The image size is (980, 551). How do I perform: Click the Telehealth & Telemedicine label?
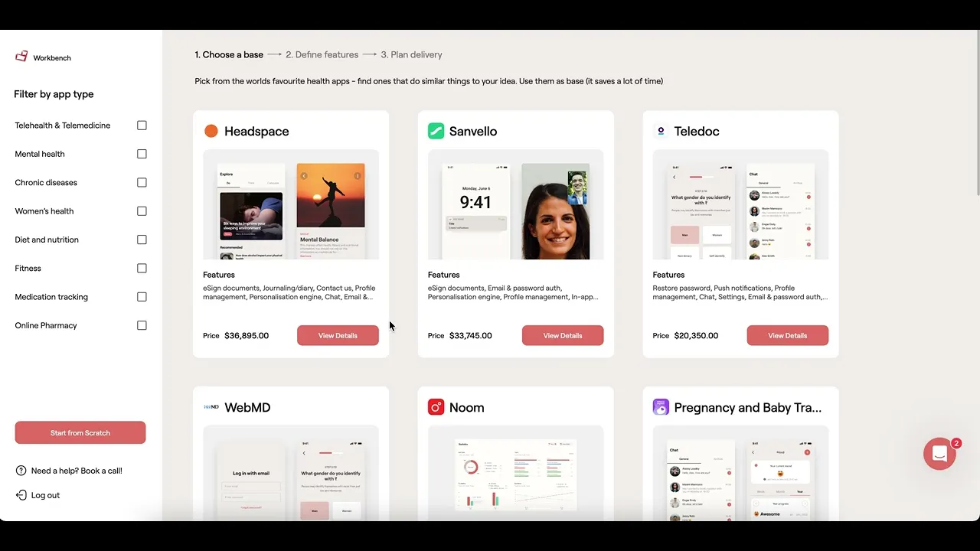click(x=63, y=126)
